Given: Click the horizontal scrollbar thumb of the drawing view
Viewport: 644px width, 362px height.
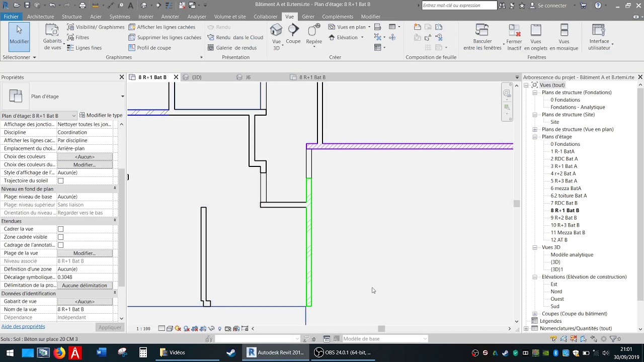Looking at the screenshot, I should tap(381, 329).
